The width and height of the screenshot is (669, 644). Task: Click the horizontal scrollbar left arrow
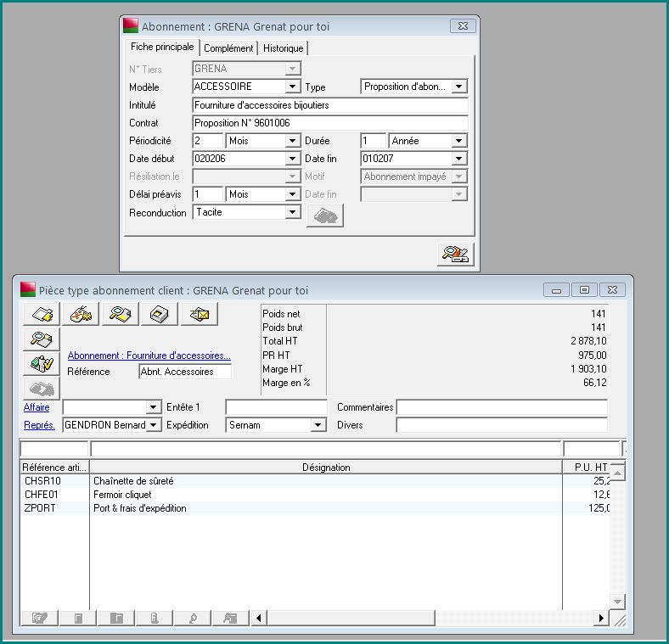click(x=259, y=618)
